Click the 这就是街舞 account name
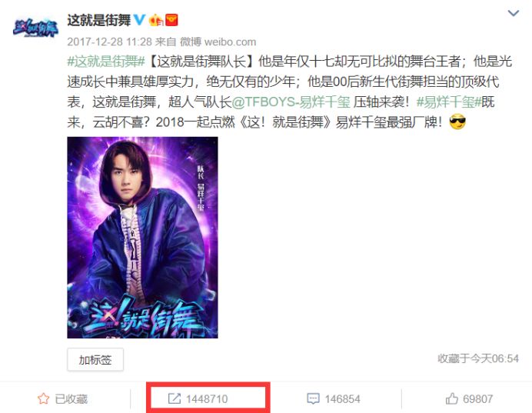The image size is (532, 413). [x=98, y=20]
